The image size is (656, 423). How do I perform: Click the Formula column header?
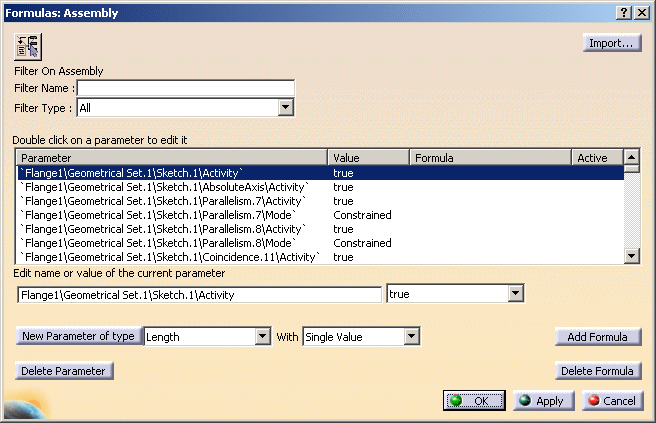coord(490,158)
